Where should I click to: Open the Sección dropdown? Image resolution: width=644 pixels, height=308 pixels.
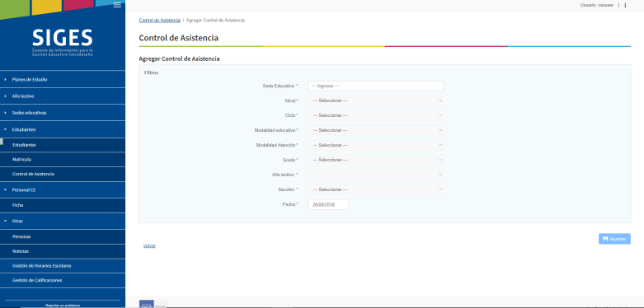tap(375, 189)
